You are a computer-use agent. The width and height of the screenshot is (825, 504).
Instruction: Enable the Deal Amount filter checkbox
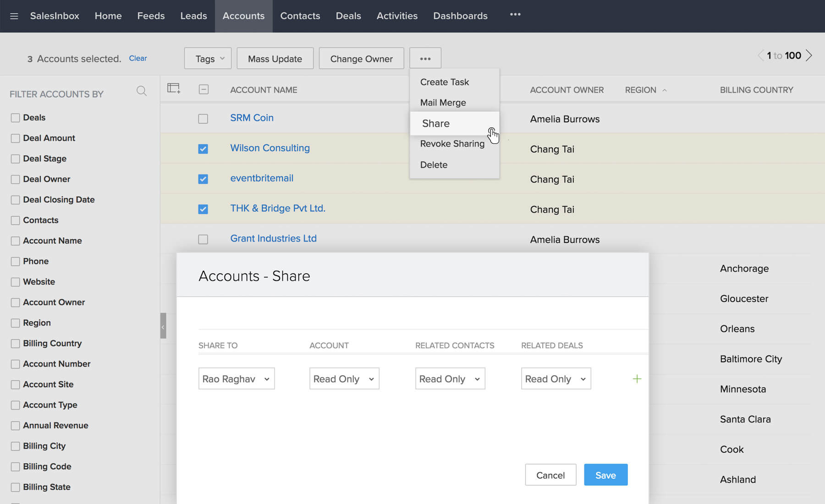pos(15,138)
